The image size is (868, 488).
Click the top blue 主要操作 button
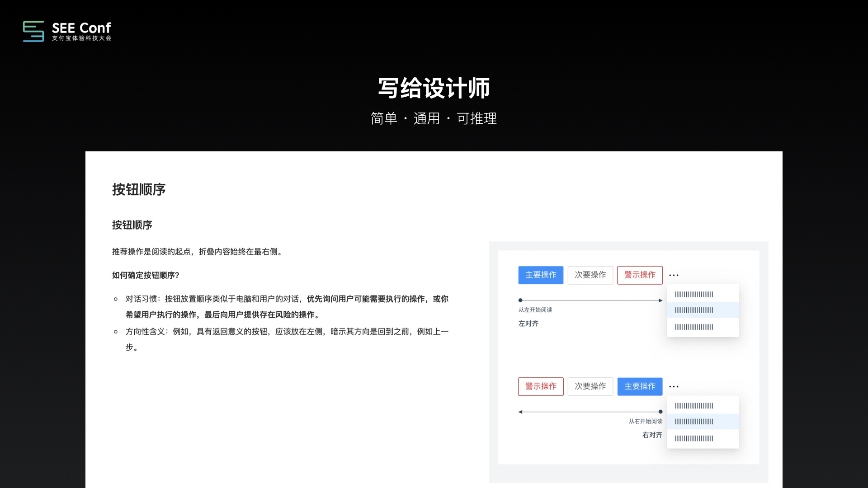pyautogui.click(x=541, y=275)
